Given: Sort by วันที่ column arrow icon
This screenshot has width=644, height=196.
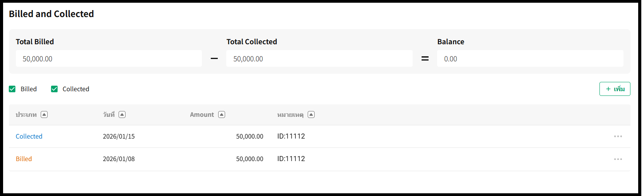Looking at the screenshot, I should tap(122, 114).
